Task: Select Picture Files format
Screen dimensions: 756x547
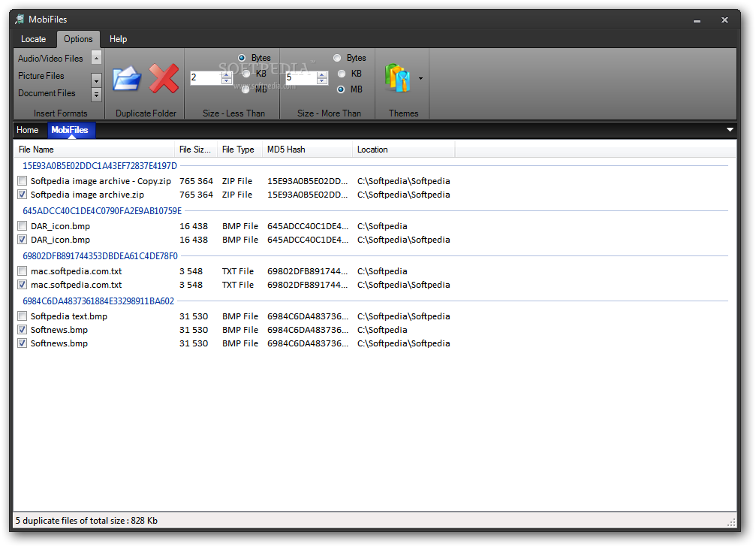Action: tap(41, 76)
